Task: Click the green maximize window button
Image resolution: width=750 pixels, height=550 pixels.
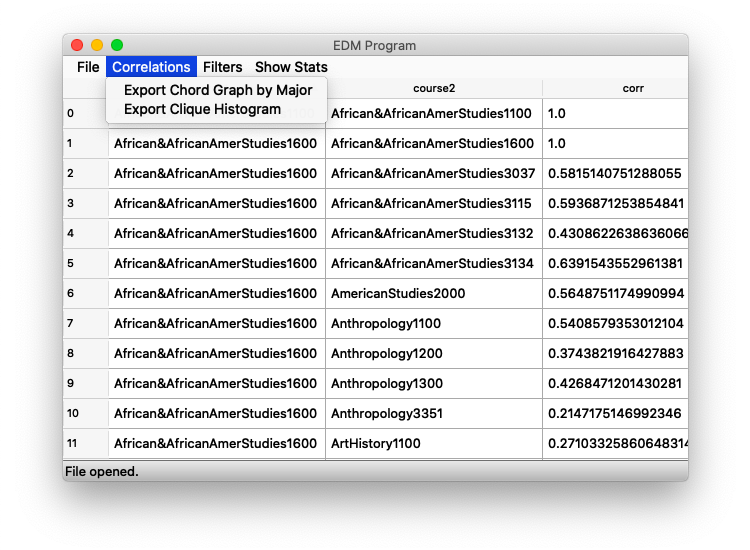Action: point(117,45)
